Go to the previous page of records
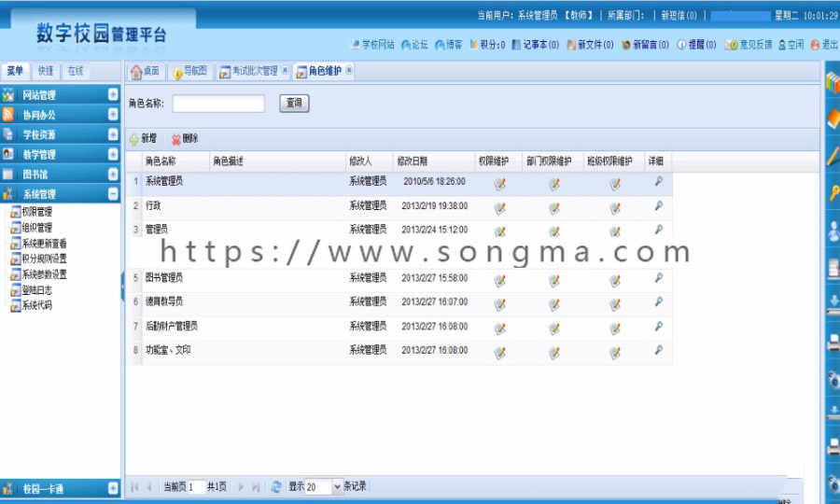Image resolution: width=840 pixels, height=504 pixels. coord(149,487)
